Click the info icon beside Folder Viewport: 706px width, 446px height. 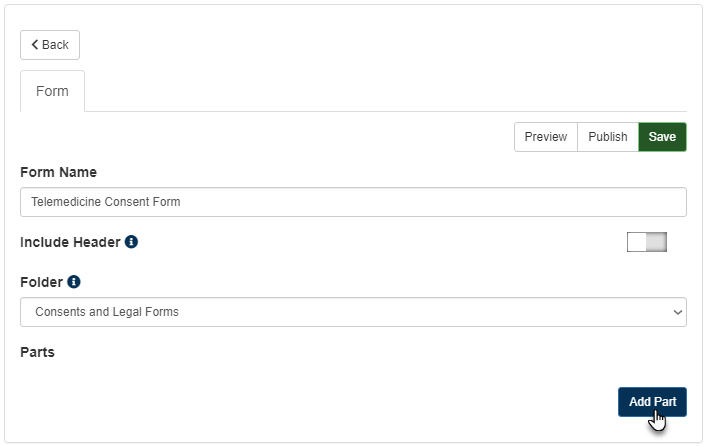point(73,282)
